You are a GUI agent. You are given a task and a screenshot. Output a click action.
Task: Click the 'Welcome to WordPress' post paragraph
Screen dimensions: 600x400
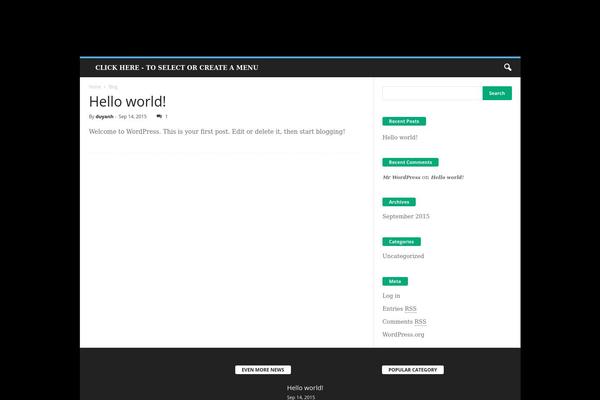[x=217, y=132]
